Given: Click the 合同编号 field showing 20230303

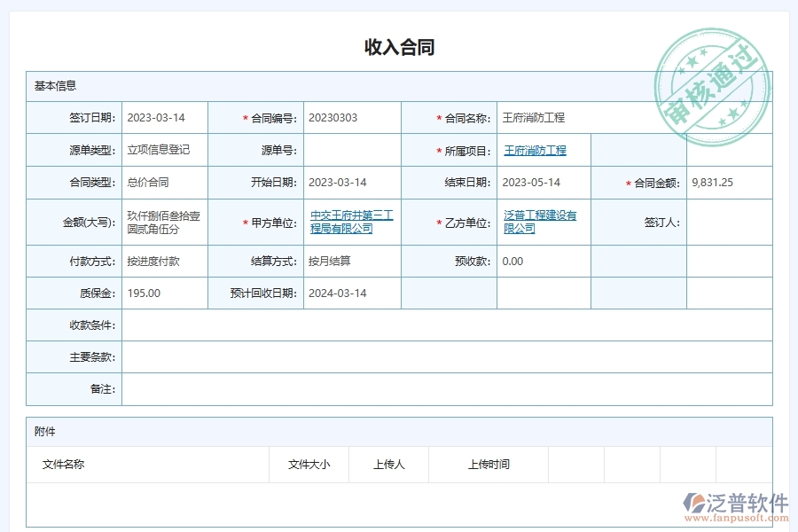Looking at the screenshot, I should click(x=333, y=117).
